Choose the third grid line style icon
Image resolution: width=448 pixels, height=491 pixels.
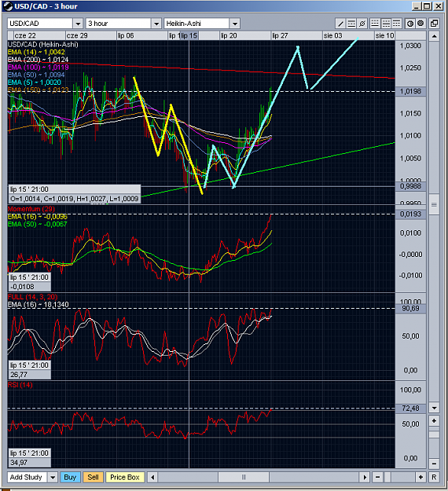tap(397, 24)
